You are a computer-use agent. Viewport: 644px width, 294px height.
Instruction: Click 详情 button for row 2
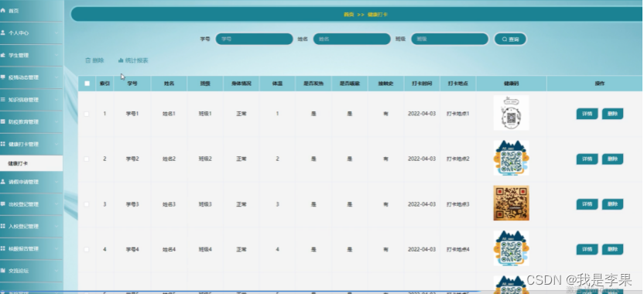click(587, 159)
